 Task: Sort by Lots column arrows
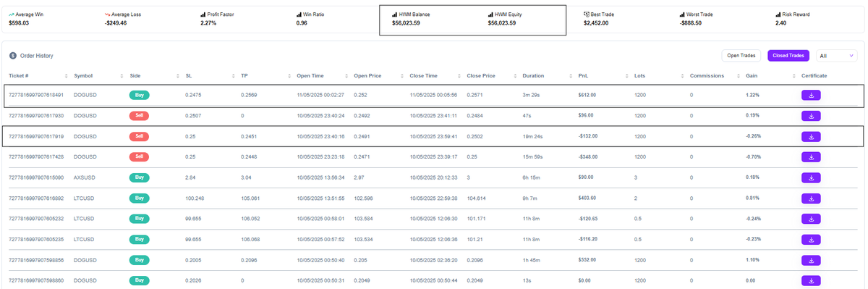tap(681, 75)
